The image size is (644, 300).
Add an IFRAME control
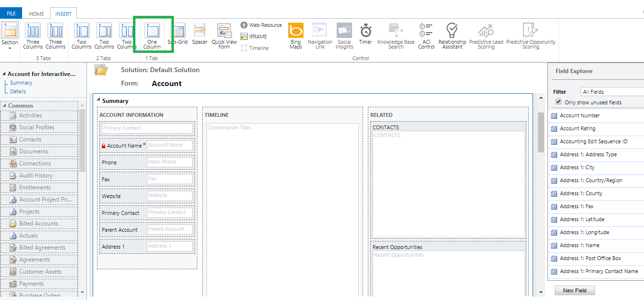pos(254,37)
